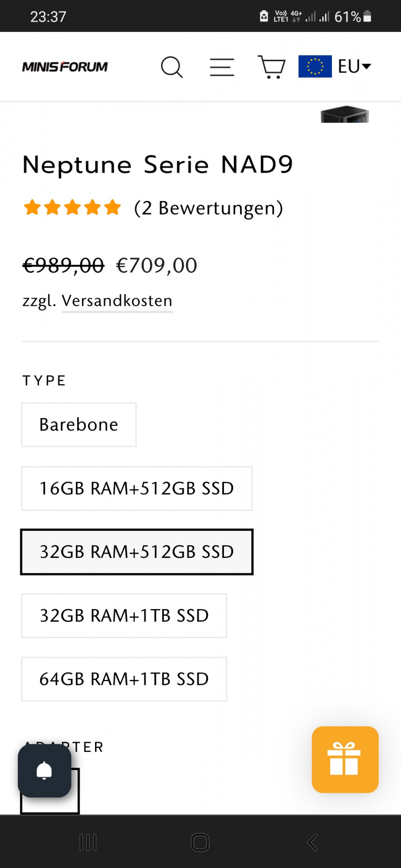401x868 pixels.
Task: Select 32GB RAM+512GB SSD option
Action: (x=137, y=552)
